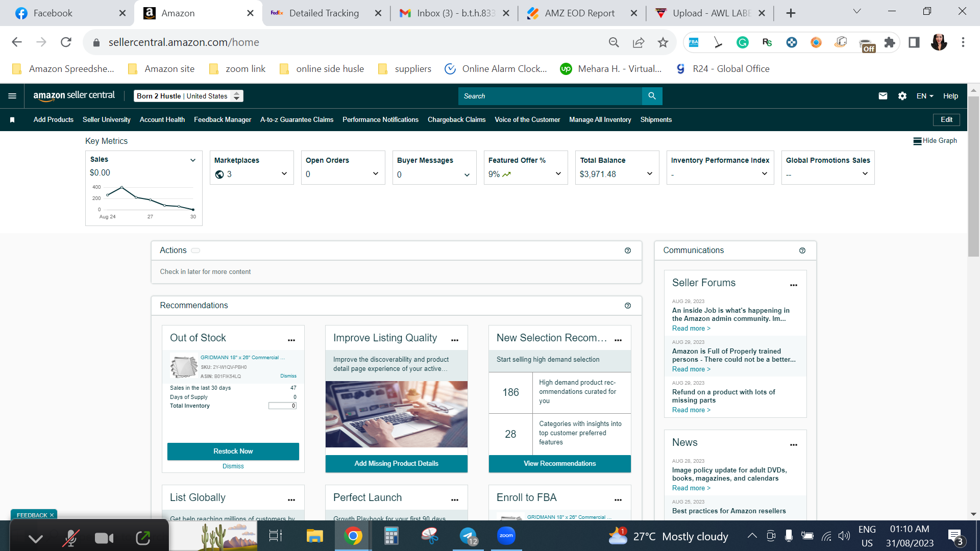Expand the Buyer Messages dropdown
980x551 pixels.
coord(467,175)
